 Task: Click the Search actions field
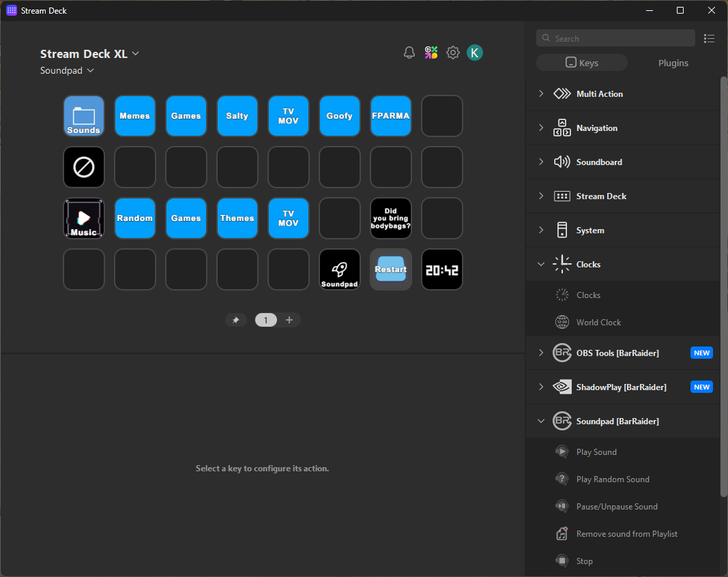(615, 38)
